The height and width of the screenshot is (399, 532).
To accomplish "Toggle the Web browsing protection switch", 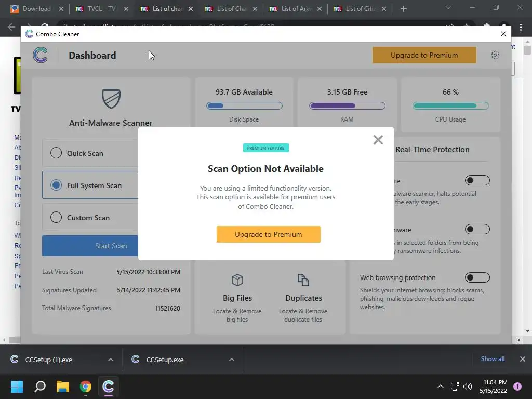I will 477,277.
